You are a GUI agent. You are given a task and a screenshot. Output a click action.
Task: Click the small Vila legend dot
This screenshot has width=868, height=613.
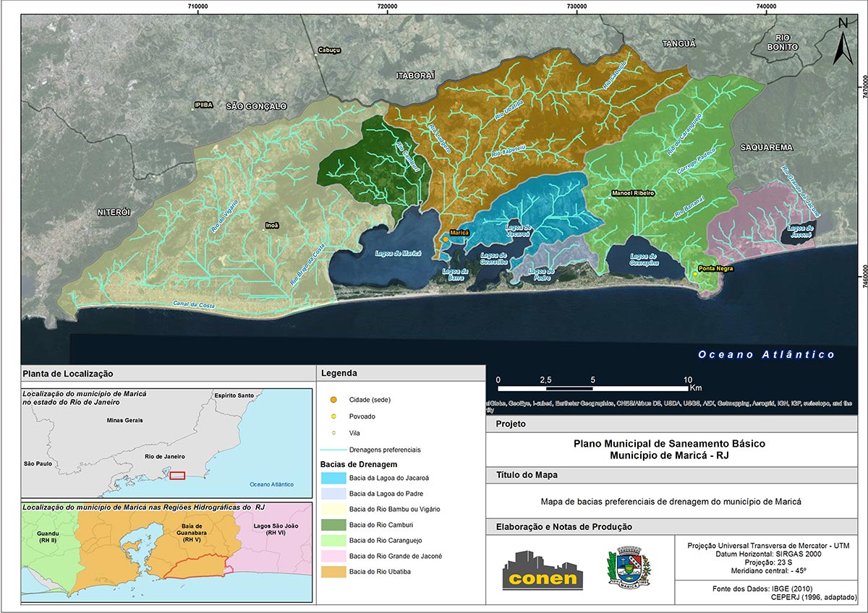tap(332, 433)
